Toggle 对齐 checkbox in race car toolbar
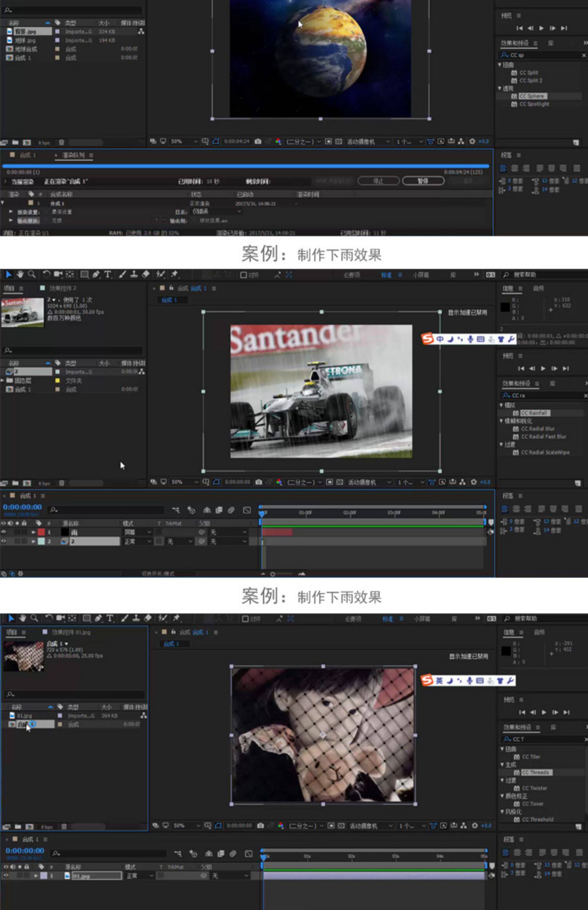This screenshot has width=588, height=910. [x=243, y=275]
